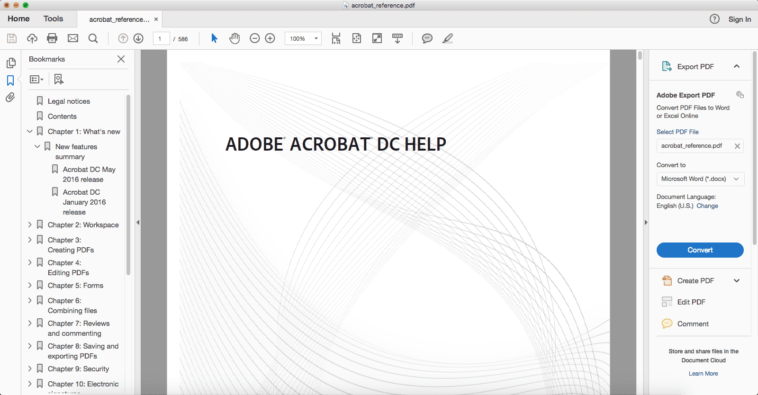This screenshot has width=758, height=395.
Task: Open Chapter 4: Editing PDFs bookmark
Action: tap(68, 267)
